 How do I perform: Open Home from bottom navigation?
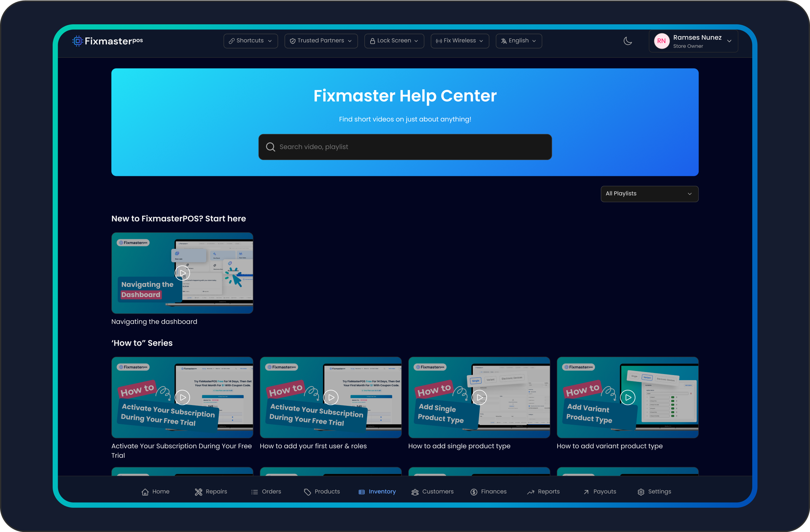pos(155,491)
